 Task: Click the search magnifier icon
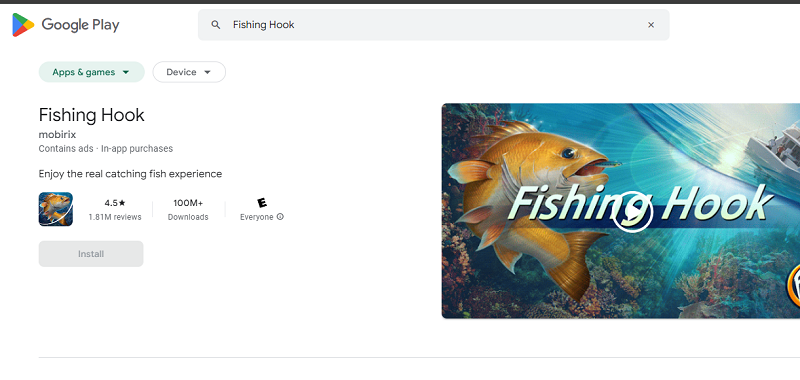click(x=216, y=25)
